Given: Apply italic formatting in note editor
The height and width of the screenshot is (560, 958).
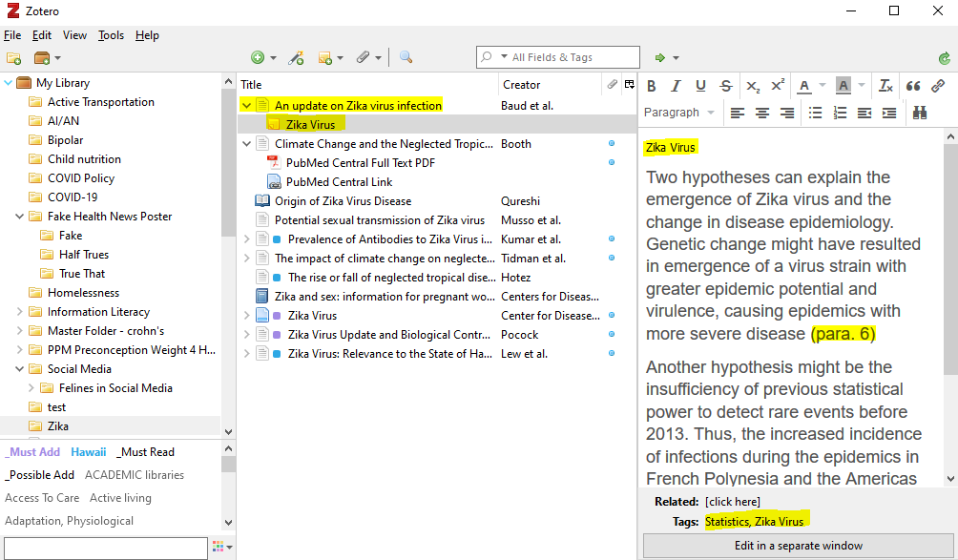Looking at the screenshot, I should pyautogui.click(x=676, y=86).
